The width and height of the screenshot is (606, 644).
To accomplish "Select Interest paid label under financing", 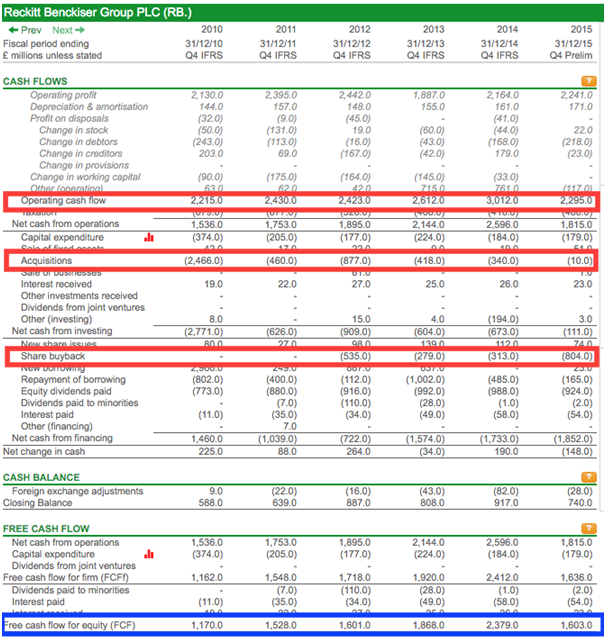I will click(47, 414).
